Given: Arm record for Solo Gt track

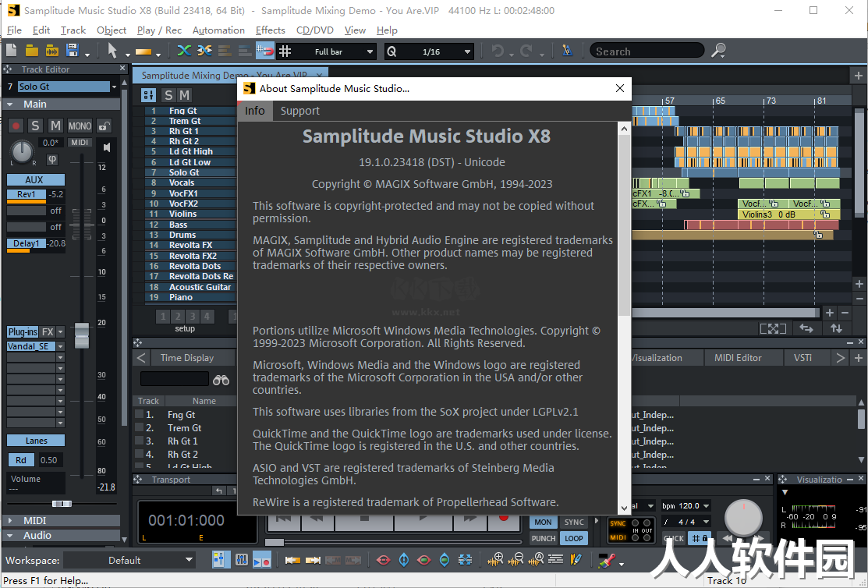Looking at the screenshot, I should pyautogui.click(x=16, y=126).
